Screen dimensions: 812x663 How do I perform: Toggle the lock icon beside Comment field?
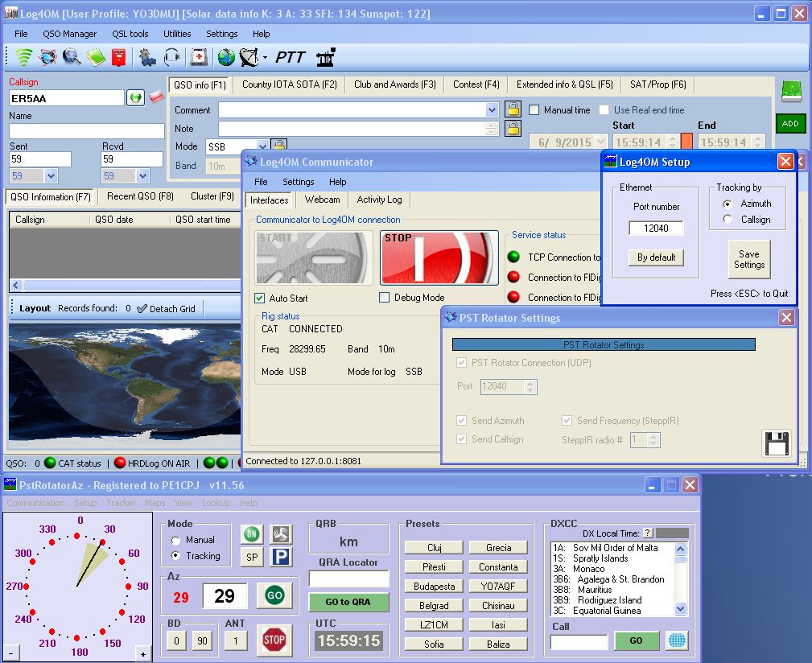point(513,109)
